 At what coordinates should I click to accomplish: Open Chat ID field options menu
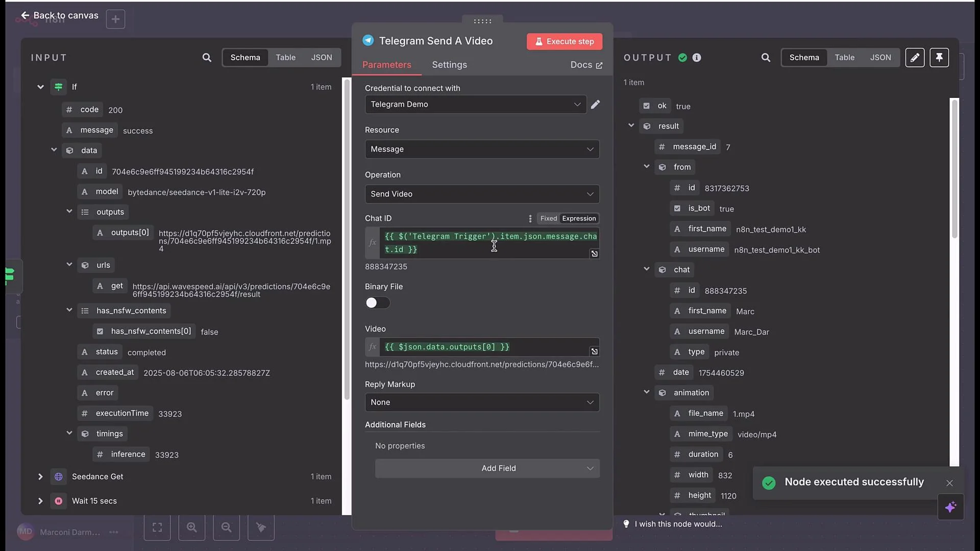pos(530,218)
